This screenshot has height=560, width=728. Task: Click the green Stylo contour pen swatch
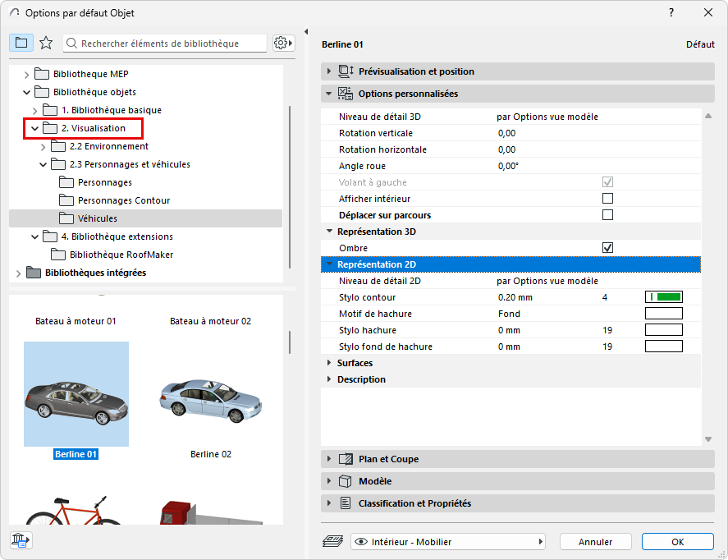664,297
